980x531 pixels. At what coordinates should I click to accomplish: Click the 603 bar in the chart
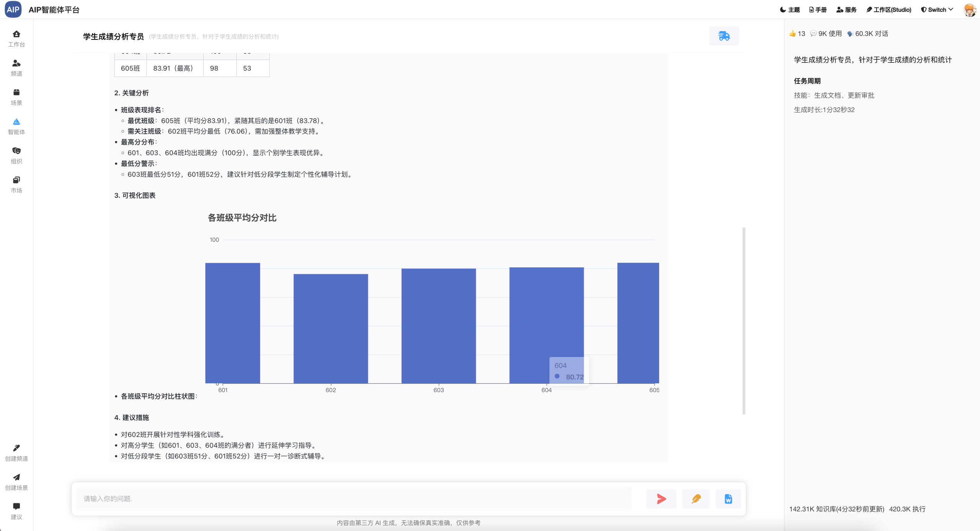439,326
